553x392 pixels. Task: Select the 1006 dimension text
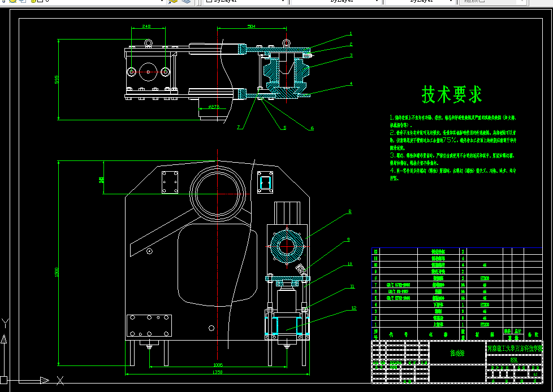click(x=218, y=365)
